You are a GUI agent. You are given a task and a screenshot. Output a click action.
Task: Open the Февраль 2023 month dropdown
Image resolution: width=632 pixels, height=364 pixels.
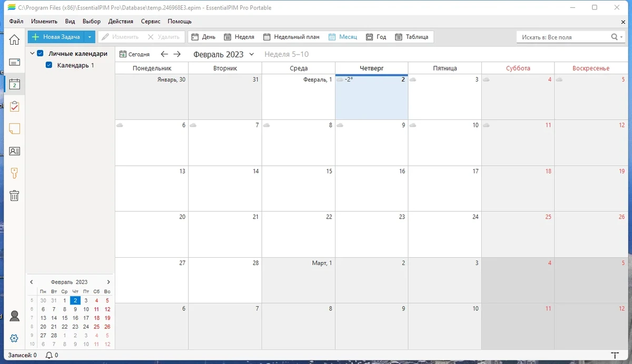[x=251, y=54]
